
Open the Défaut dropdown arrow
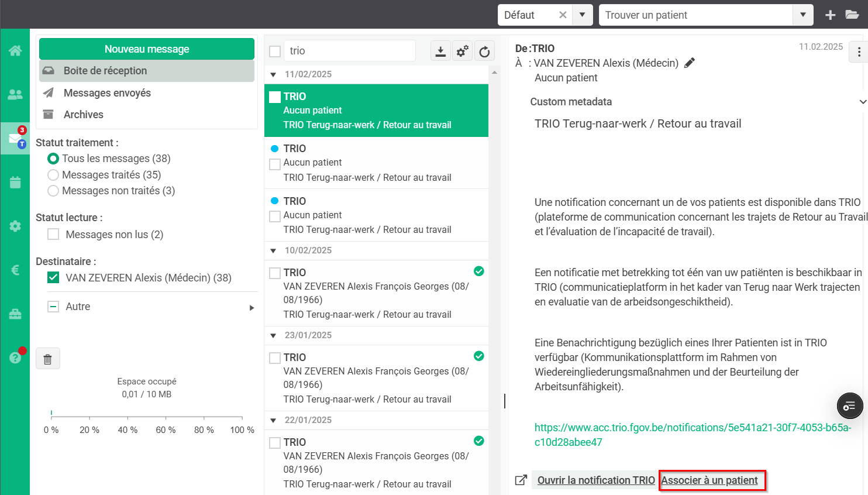(x=582, y=15)
